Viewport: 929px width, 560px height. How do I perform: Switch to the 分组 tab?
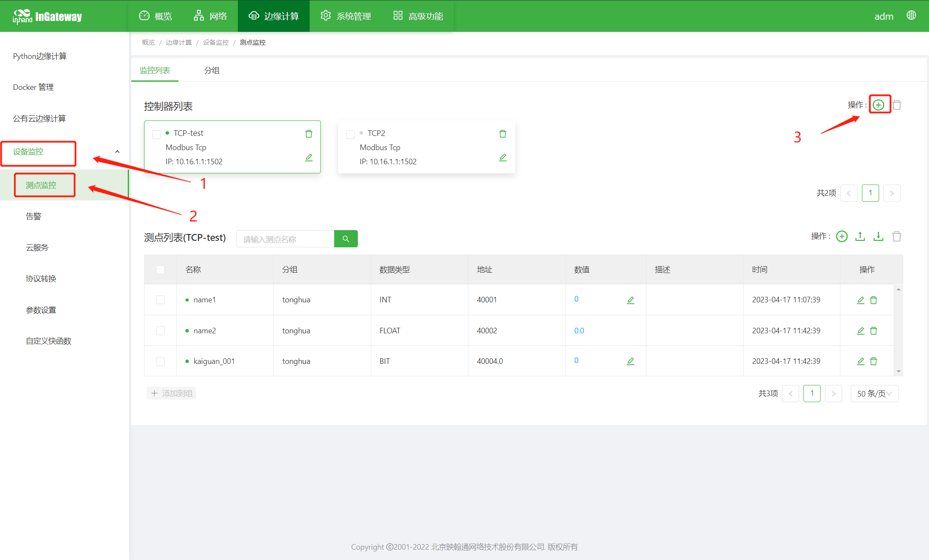[x=212, y=70]
